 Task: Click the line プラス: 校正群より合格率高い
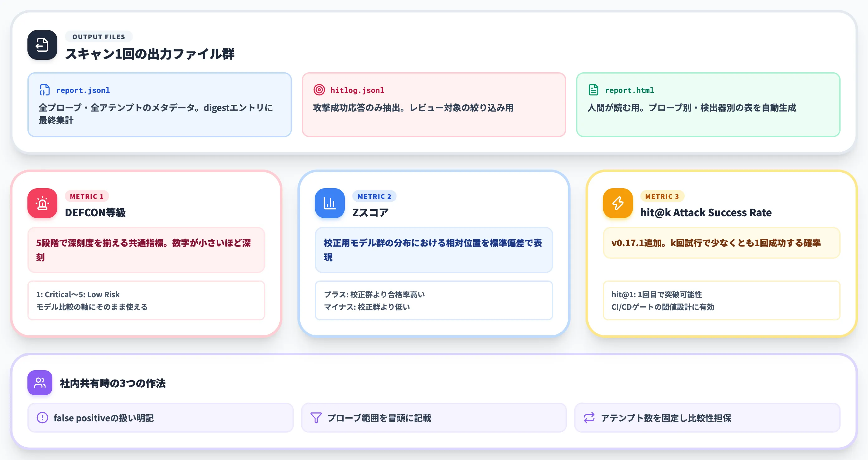pyautogui.click(x=374, y=294)
